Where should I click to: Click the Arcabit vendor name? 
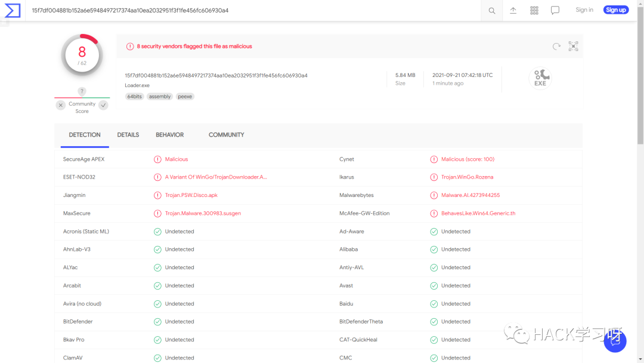(72, 285)
